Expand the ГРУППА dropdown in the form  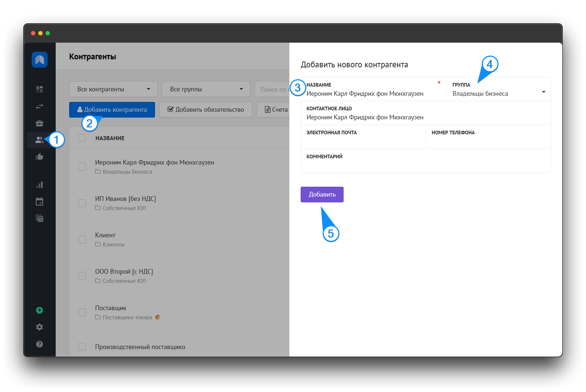pyautogui.click(x=498, y=93)
